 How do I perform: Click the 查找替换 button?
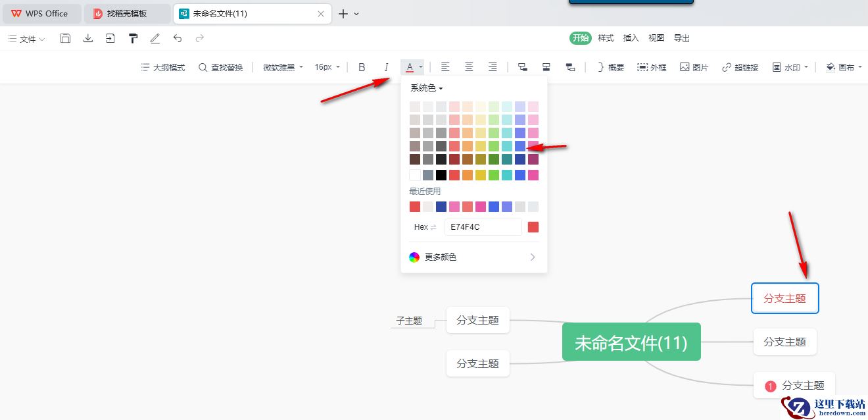pyautogui.click(x=220, y=67)
